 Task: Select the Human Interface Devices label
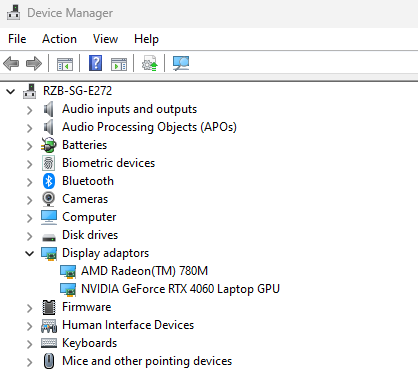pos(128,325)
